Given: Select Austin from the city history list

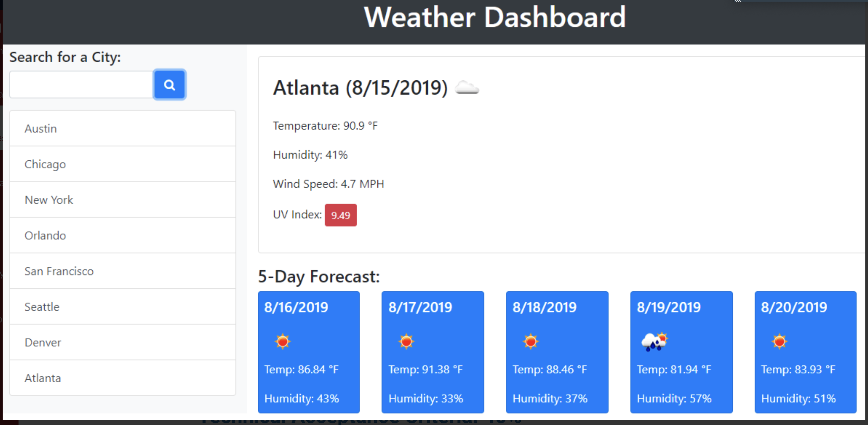Looking at the screenshot, I should coord(40,128).
